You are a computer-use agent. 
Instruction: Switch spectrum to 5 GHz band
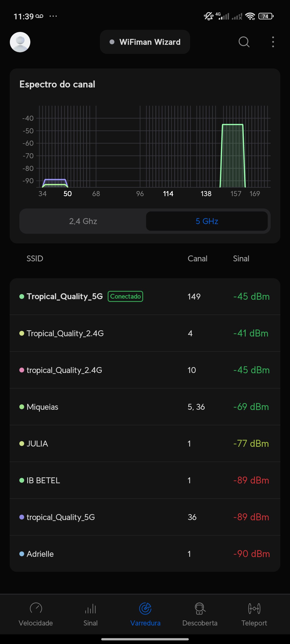[207, 221]
